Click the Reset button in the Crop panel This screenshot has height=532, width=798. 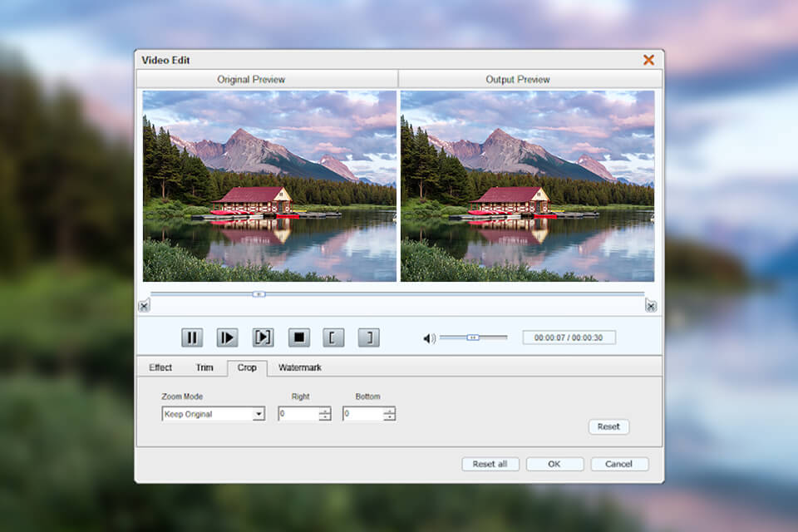click(608, 426)
